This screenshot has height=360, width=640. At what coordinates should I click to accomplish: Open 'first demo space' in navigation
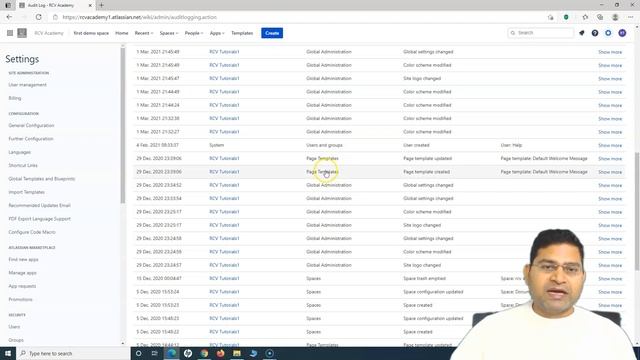91,33
